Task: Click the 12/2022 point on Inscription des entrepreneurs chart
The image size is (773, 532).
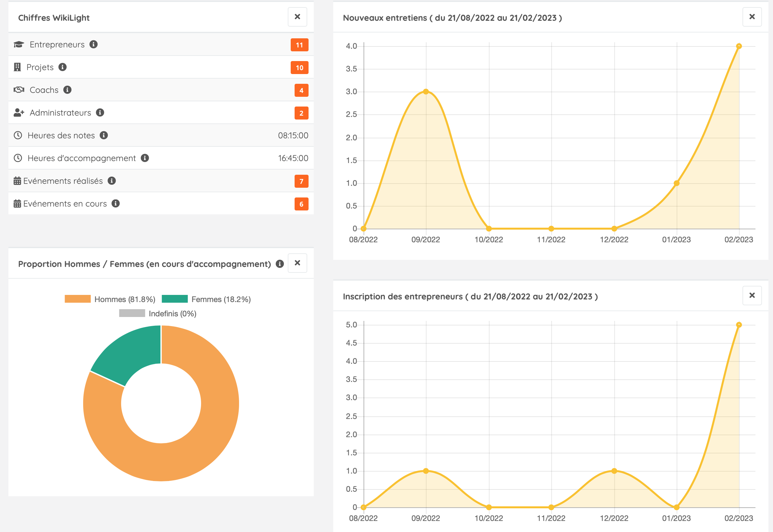Action: pyautogui.click(x=614, y=471)
